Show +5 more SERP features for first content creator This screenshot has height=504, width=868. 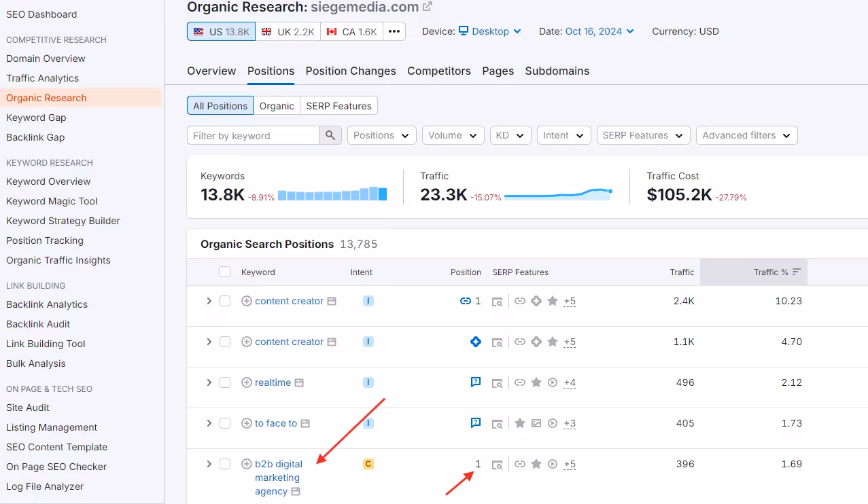click(x=570, y=301)
